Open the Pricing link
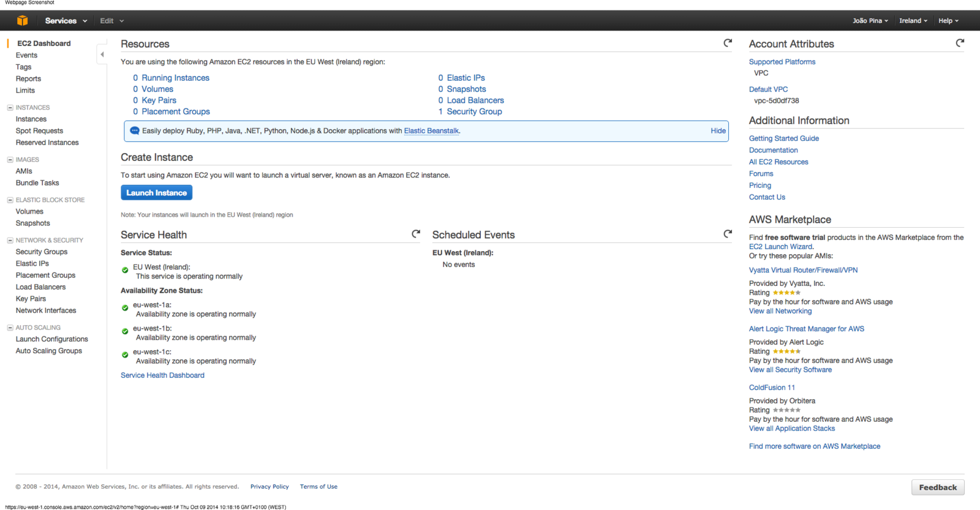The width and height of the screenshot is (980, 510). [x=760, y=186]
